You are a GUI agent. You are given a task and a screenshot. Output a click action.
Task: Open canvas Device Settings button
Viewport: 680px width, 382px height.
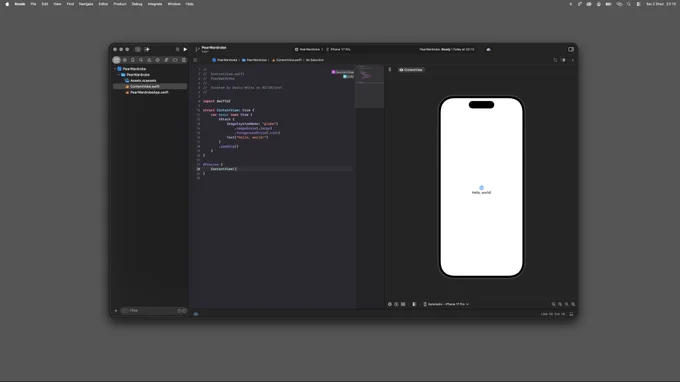[414, 304]
